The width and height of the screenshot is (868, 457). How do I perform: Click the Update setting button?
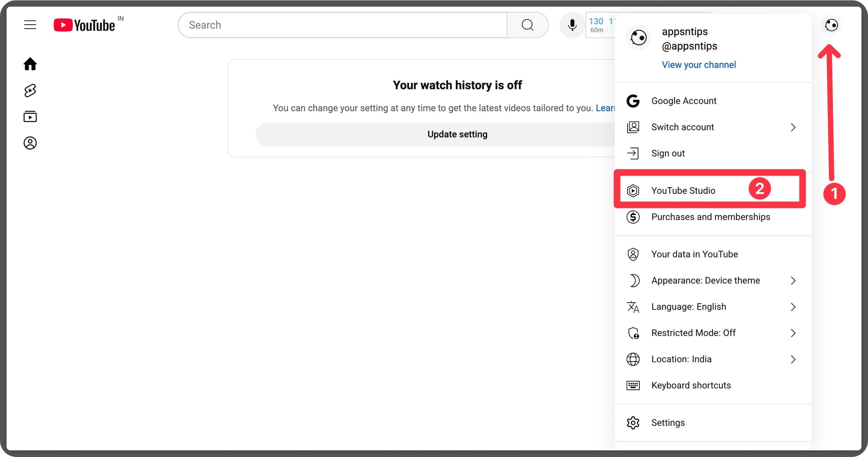457,134
